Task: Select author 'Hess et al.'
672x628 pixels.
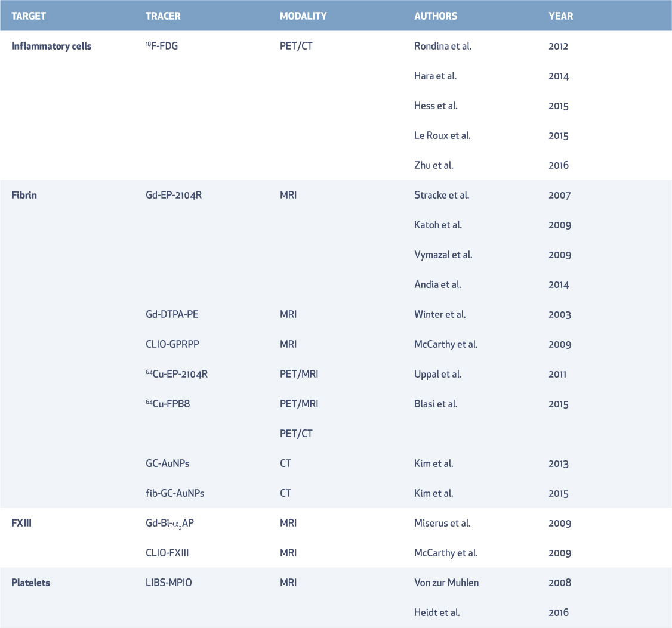Action: 436,106
